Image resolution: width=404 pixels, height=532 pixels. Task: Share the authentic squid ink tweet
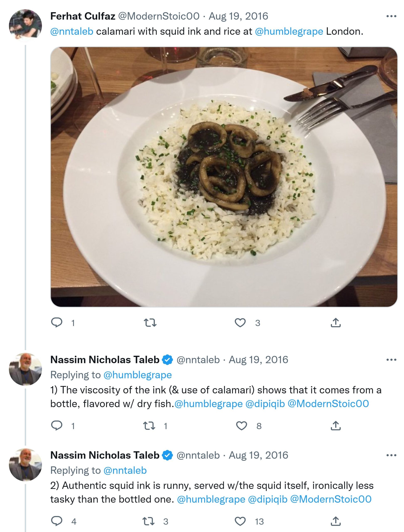(x=336, y=521)
